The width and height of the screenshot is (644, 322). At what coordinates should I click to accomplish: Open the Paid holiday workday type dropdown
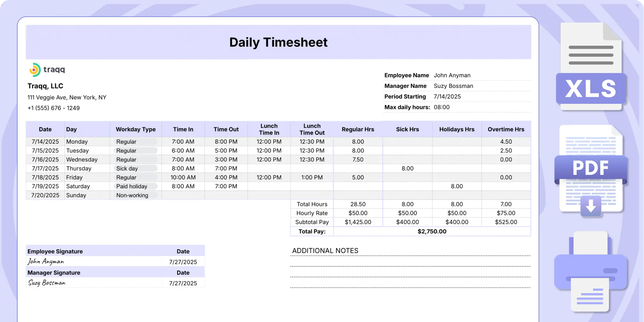click(x=136, y=186)
